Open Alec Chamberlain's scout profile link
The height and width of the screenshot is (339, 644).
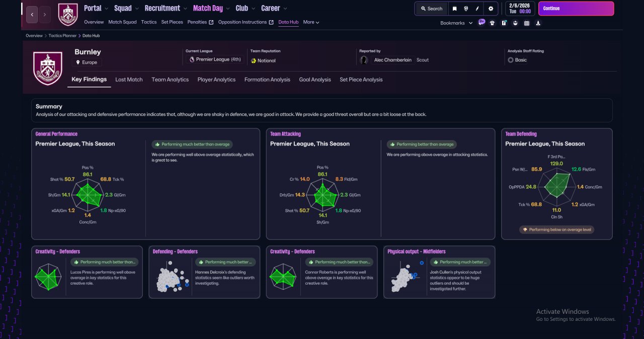[x=393, y=60]
